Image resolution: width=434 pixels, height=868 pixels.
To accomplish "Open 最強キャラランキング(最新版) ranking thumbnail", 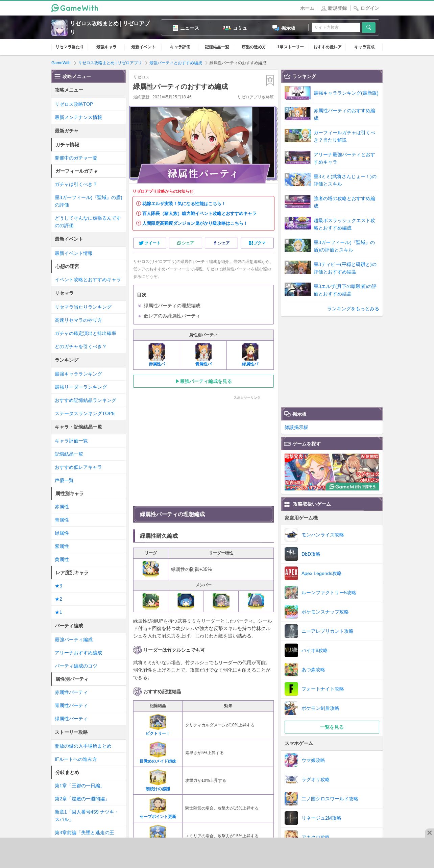I will [x=297, y=93].
